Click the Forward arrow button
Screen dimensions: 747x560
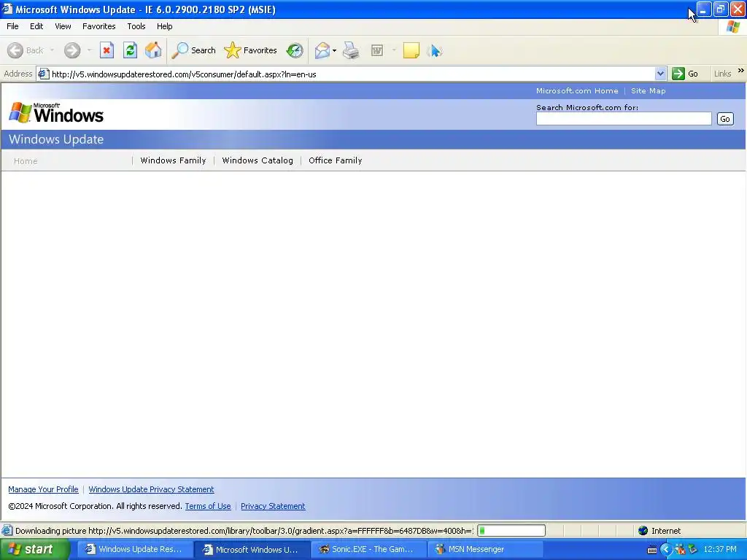click(x=72, y=50)
